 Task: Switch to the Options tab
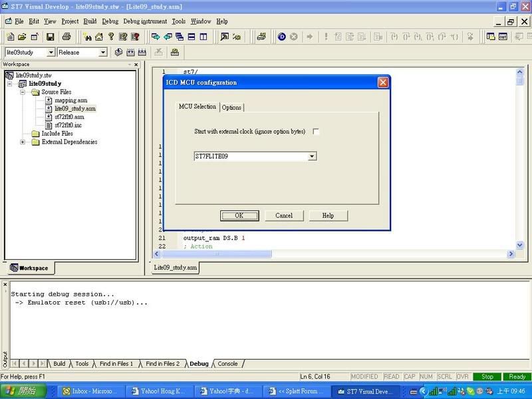(x=231, y=108)
